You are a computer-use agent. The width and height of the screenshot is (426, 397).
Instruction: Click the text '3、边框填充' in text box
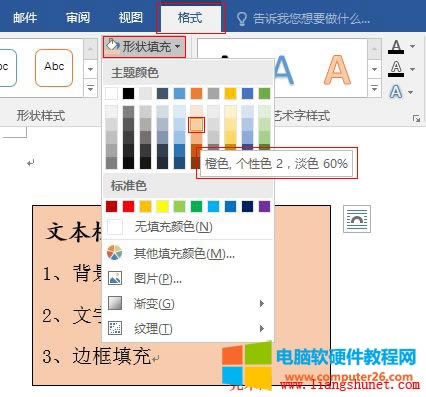[97, 356]
